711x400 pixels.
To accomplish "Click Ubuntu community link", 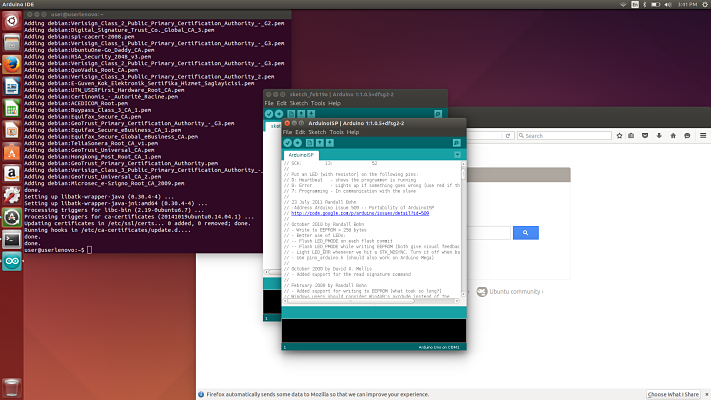I will [x=515, y=292].
